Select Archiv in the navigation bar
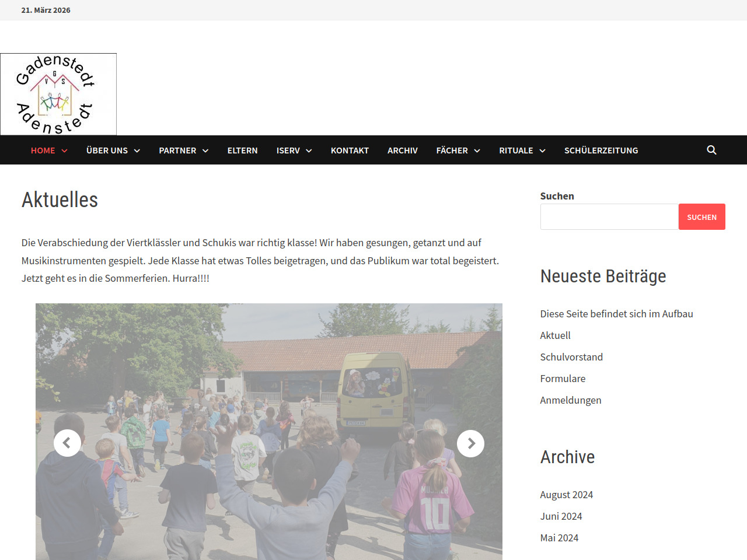The image size is (747, 560). point(402,150)
